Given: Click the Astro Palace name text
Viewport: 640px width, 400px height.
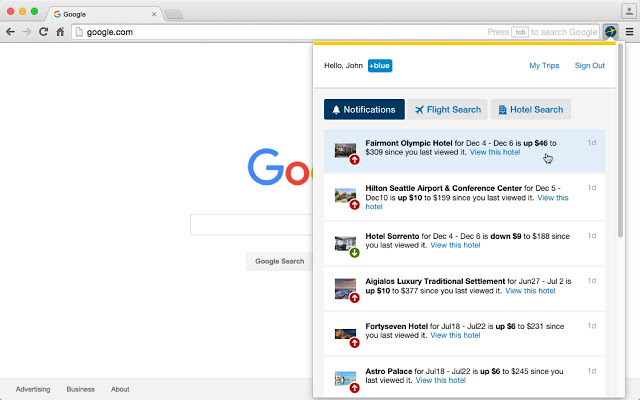Looking at the screenshot, I should click(389, 371).
